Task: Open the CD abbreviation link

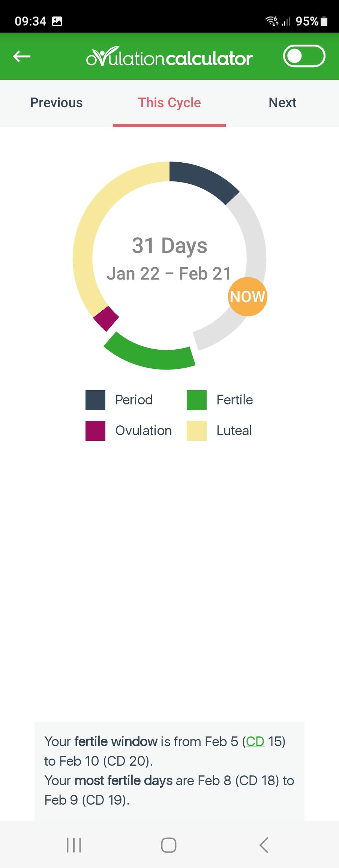Action: 255,741
